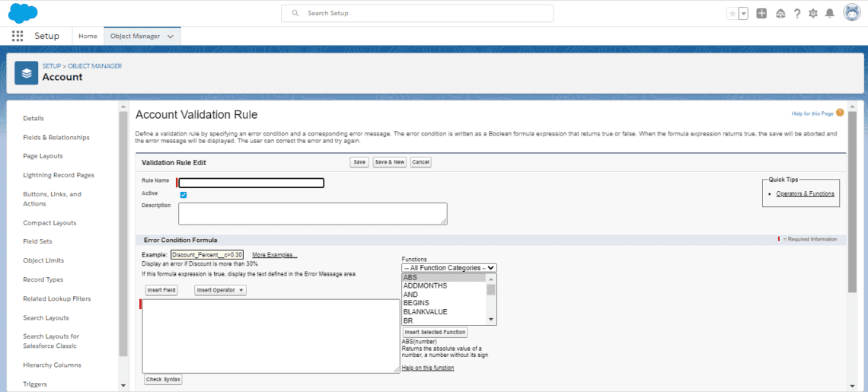Open Triggers in the sidebar

pyautogui.click(x=34, y=384)
